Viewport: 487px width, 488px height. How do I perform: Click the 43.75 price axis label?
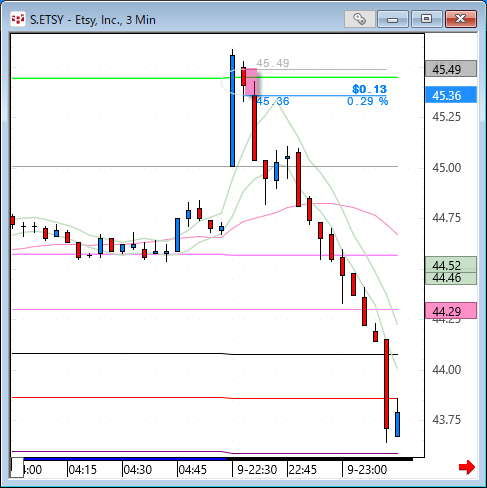click(446, 419)
